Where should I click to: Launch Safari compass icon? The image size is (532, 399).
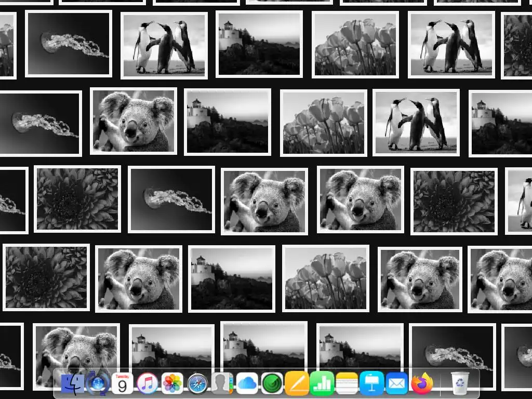[x=197, y=384]
